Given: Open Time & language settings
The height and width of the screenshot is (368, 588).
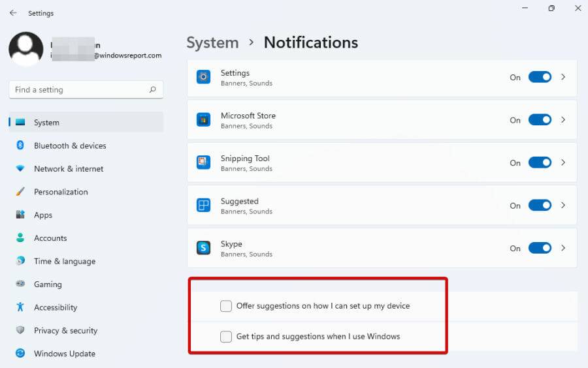Looking at the screenshot, I should click(x=86, y=261).
